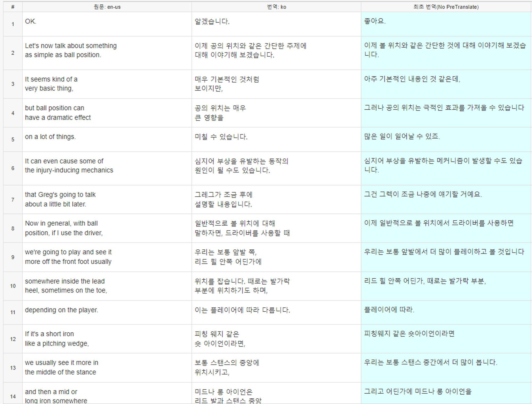Click the initial translation cell '좋아요.'

pyautogui.click(x=375, y=21)
